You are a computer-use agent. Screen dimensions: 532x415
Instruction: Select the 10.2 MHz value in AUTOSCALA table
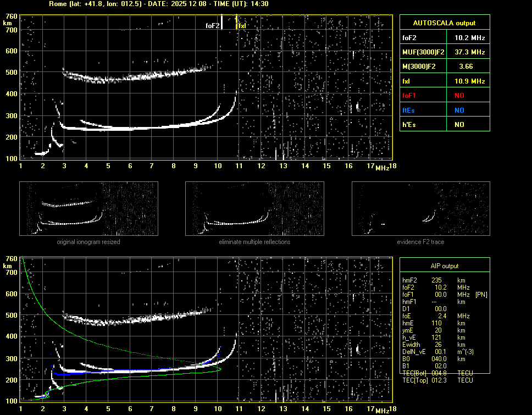tap(469, 38)
